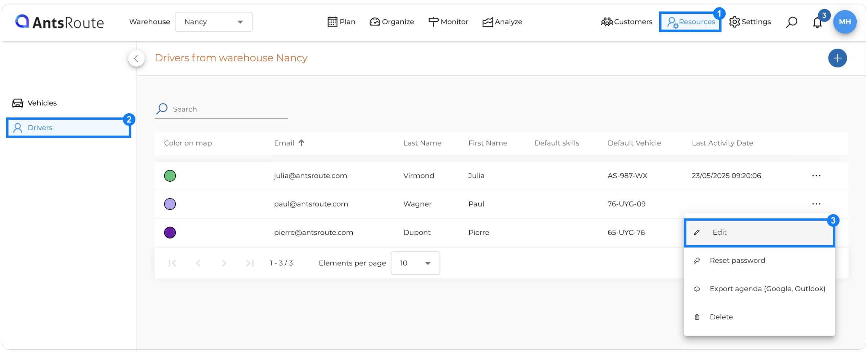The height and width of the screenshot is (354, 868).
Task: Click julia@antsroute.com email cell
Action: click(310, 176)
